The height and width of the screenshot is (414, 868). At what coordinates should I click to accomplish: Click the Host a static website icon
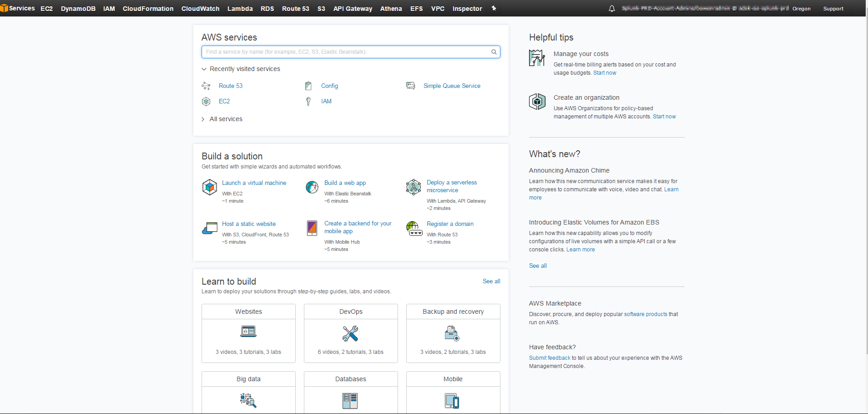[210, 228]
